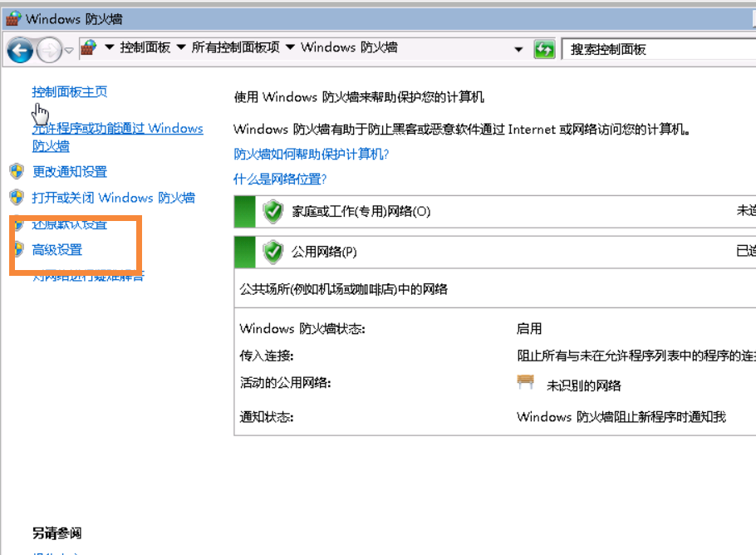
Task: Click Windows 防火墙状态: label
Action: 302,329
